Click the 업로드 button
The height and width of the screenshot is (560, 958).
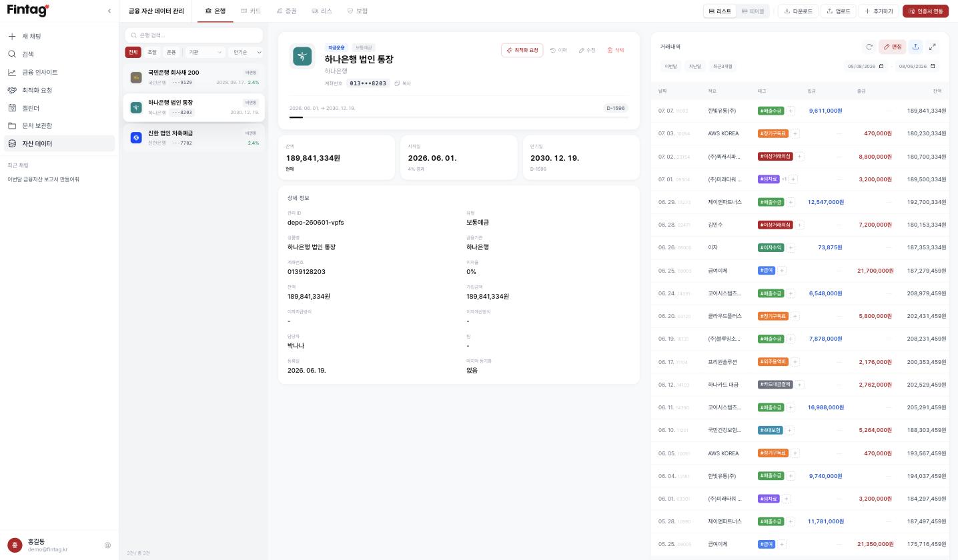(839, 11)
